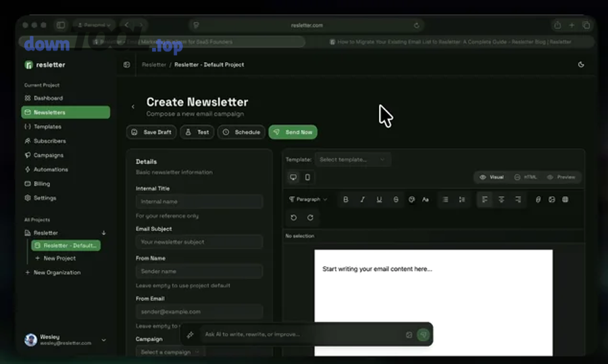Collapse the sidebar panel
The width and height of the screenshot is (608, 364).
(126, 65)
